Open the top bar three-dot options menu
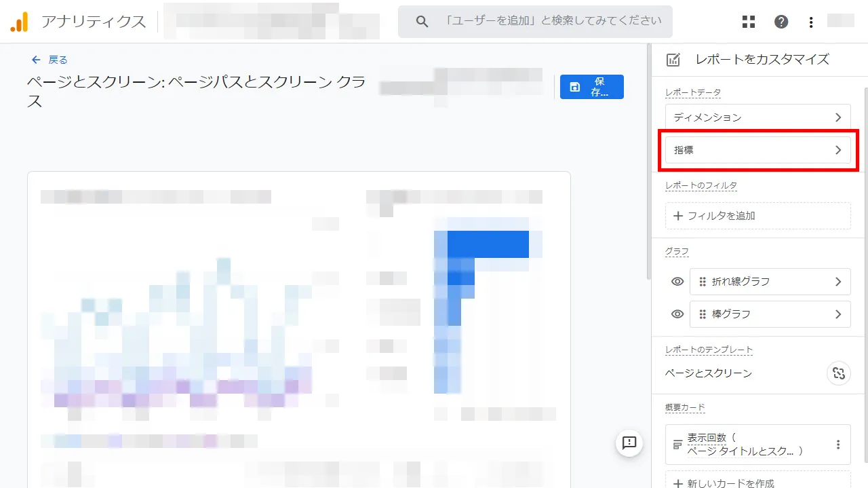The image size is (868, 488). [810, 21]
